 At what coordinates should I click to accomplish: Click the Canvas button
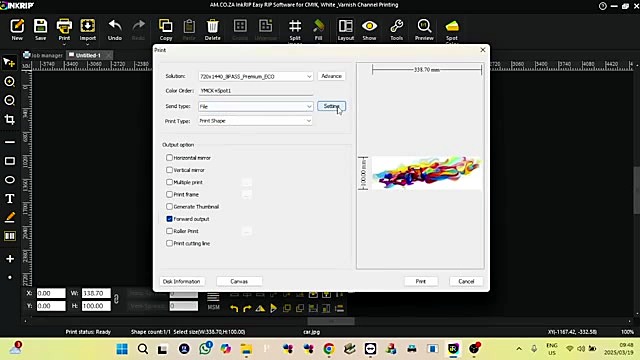tap(239, 281)
